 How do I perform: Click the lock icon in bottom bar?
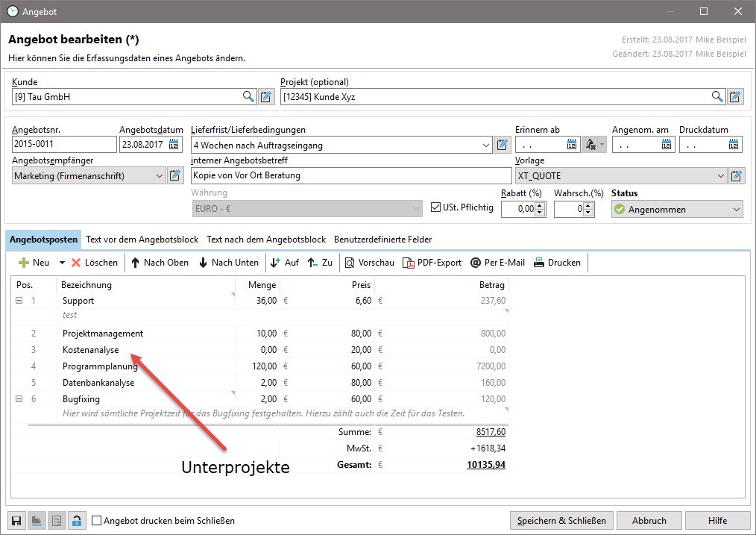point(76,521)
